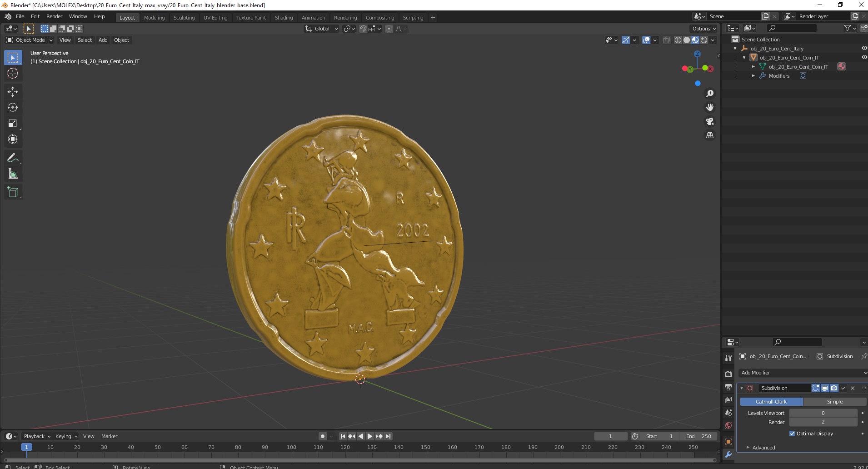Select the Rotate tool

[x=13, y=107]
